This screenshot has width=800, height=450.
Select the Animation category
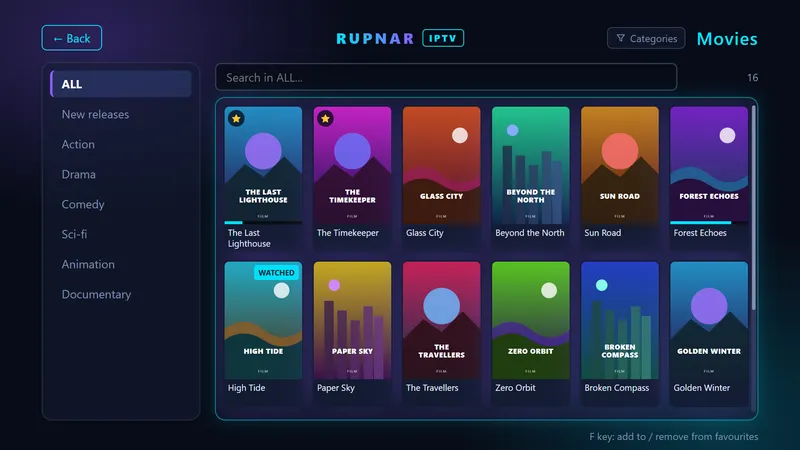[x=121, y=264]
